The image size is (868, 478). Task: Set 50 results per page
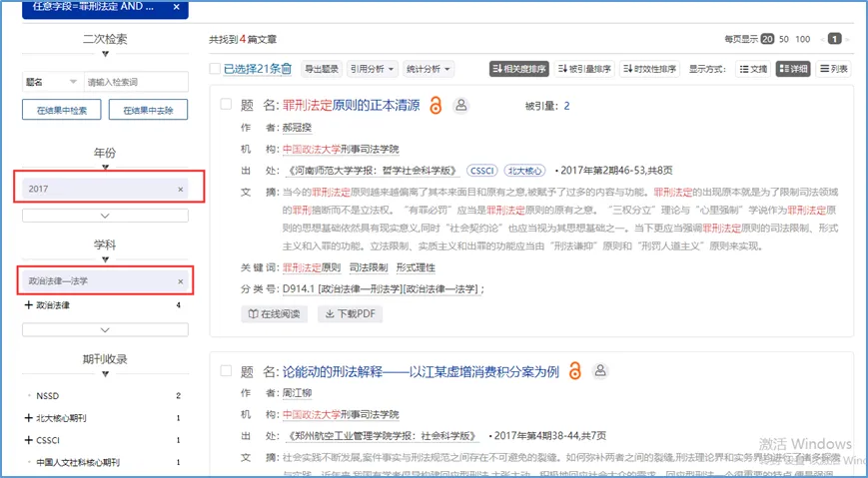click(784, 39)
